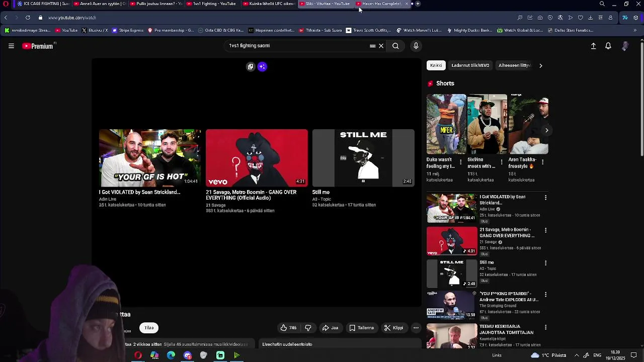This screenshot has width=644, height=362.
Task: Click the purple sparkle icon above video
Action: [262, 66]
